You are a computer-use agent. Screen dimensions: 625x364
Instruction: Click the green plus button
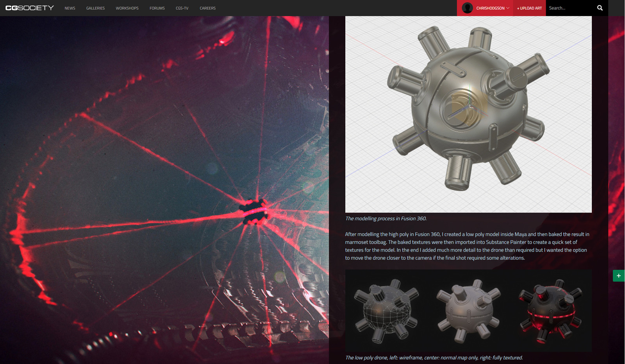point(619,276)
